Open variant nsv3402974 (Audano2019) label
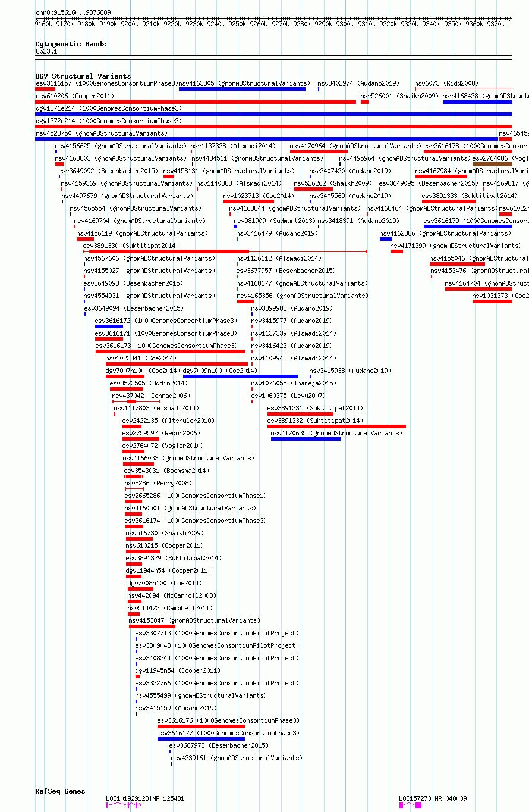The height and width of the screenshot is (812, 529). [358, 83]
